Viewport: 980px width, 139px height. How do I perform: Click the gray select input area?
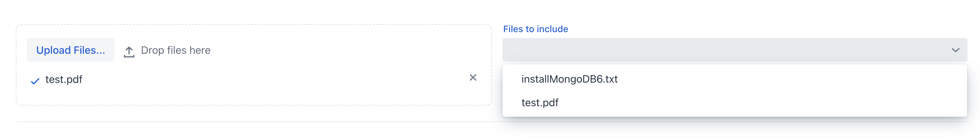[x=723, y=50]
